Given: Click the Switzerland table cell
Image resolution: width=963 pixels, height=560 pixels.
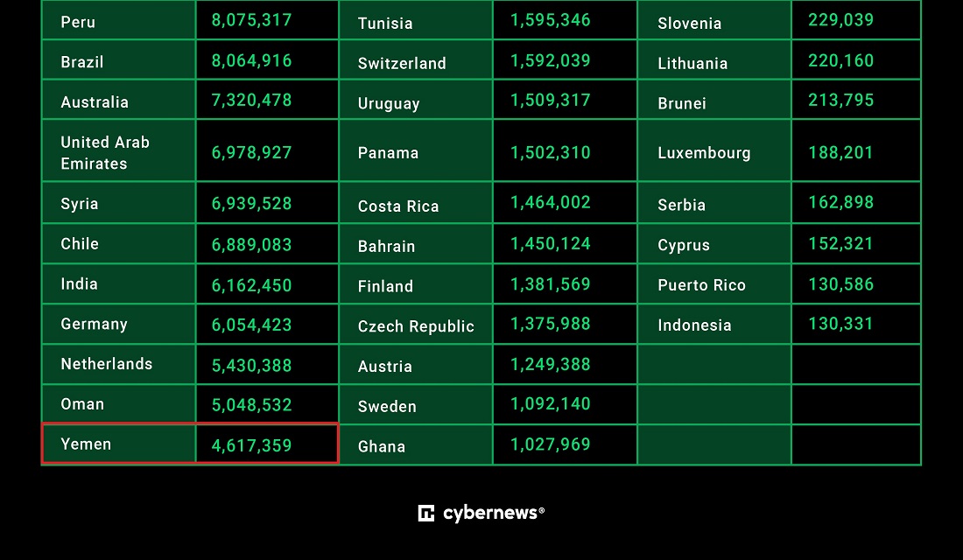Looking at the screenshot, I should click(x=416, y=60).
